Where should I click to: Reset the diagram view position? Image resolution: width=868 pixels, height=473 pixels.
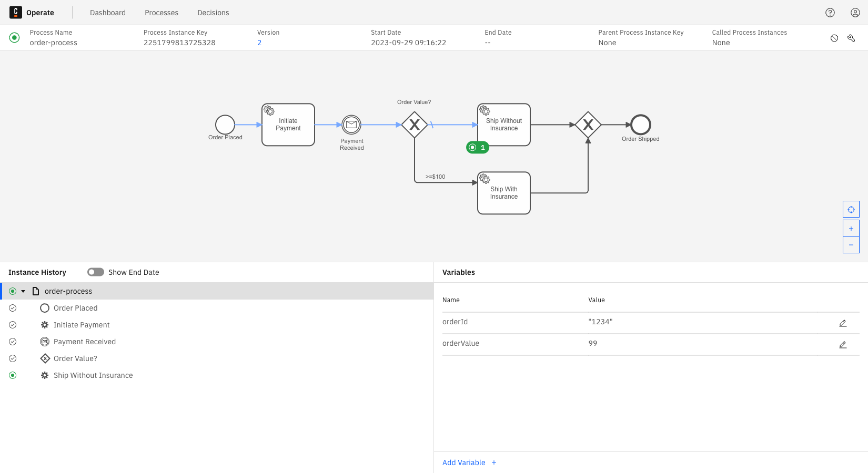[x=851, y=209]
